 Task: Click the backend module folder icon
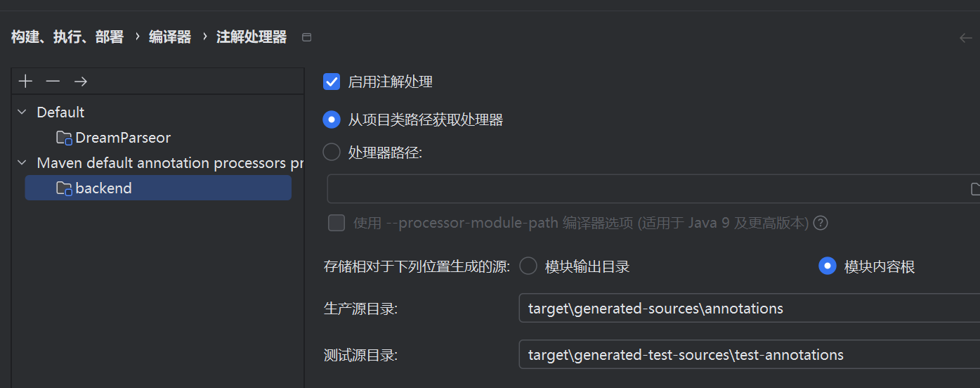coord(65,188)
